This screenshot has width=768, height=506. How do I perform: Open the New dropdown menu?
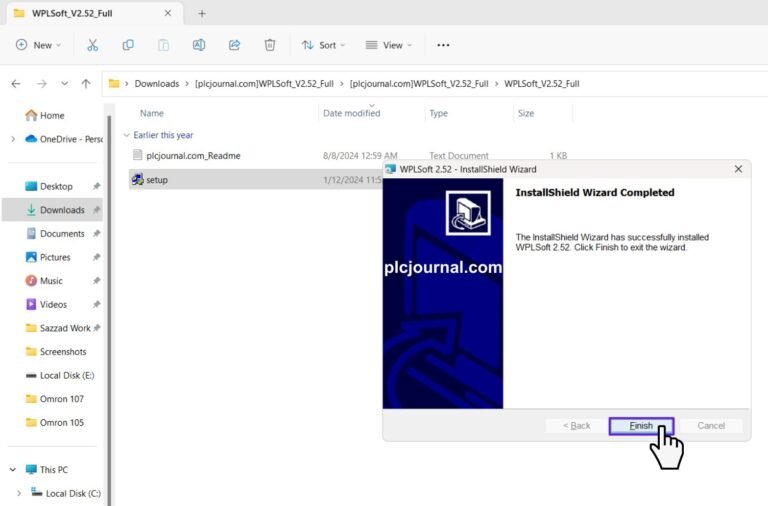tap(38, 45)
